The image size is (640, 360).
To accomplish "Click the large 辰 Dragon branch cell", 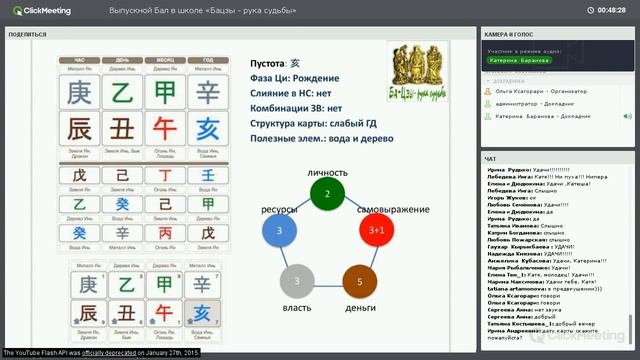I will click(x=80, y=129).
